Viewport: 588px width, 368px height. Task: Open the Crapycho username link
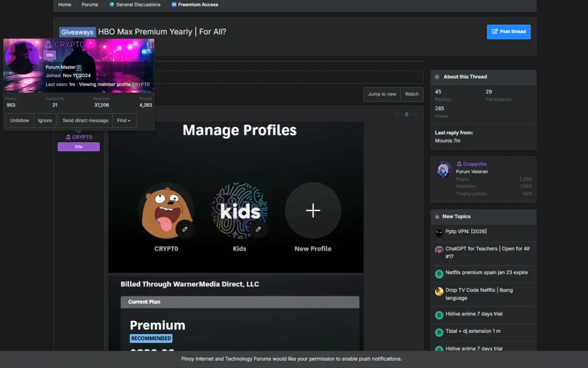pos(475,164)
